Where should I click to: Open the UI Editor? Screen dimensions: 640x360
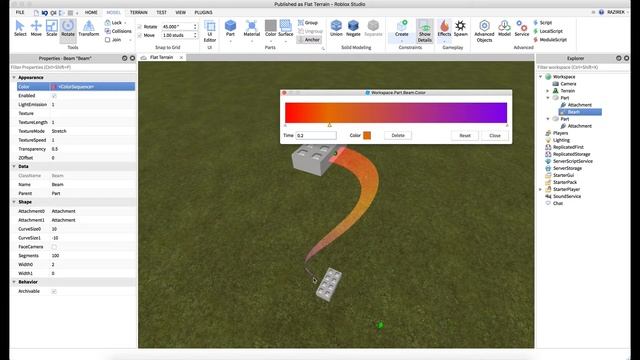pos(210,31)
